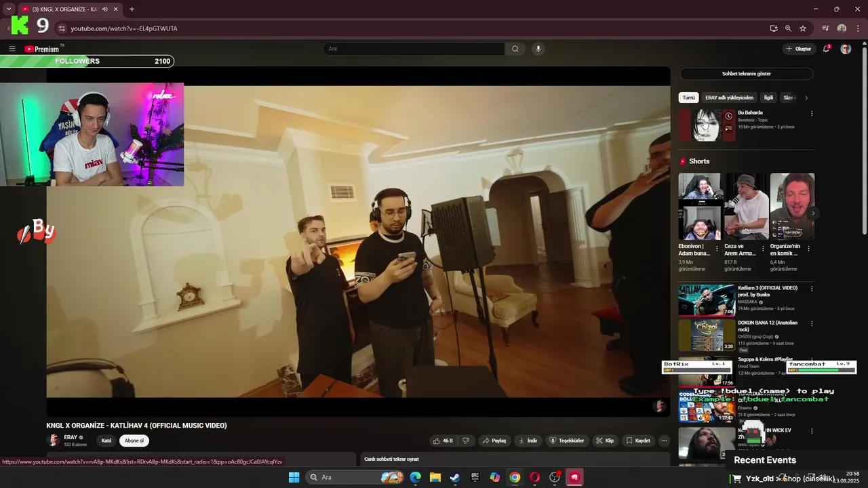Open Katliam 3 (OFFICIAL VIDEO) thumbnail

(707, 300)
